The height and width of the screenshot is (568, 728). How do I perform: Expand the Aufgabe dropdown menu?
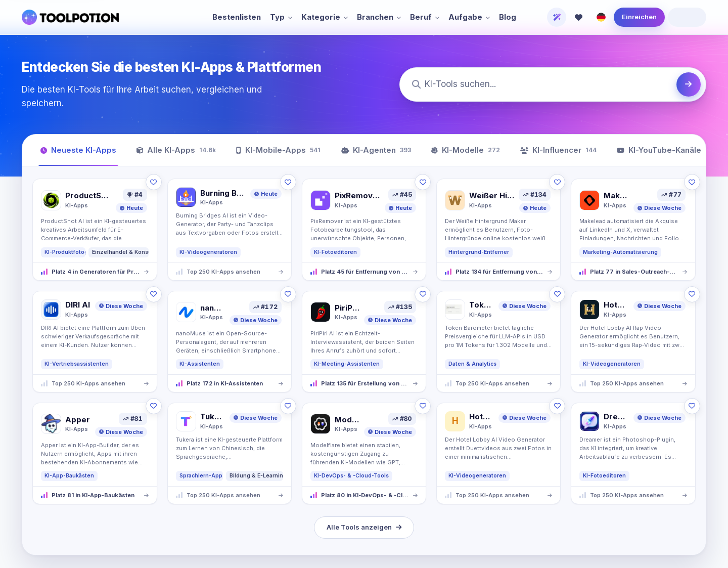coord(469,17)
